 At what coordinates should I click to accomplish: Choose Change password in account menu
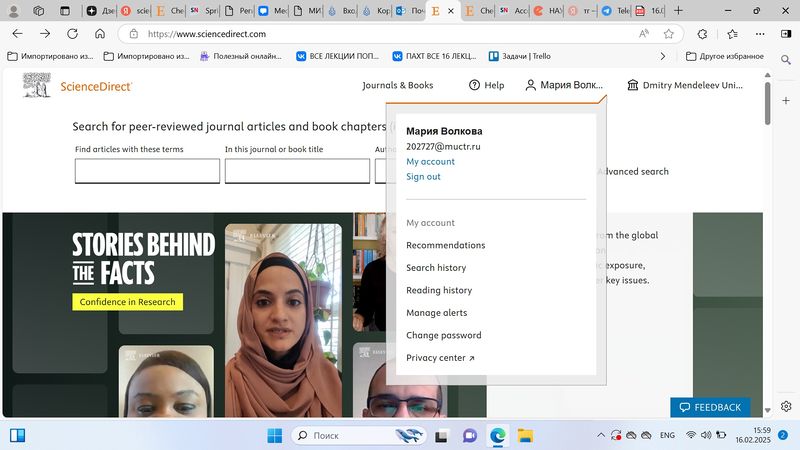pos(443,336)
